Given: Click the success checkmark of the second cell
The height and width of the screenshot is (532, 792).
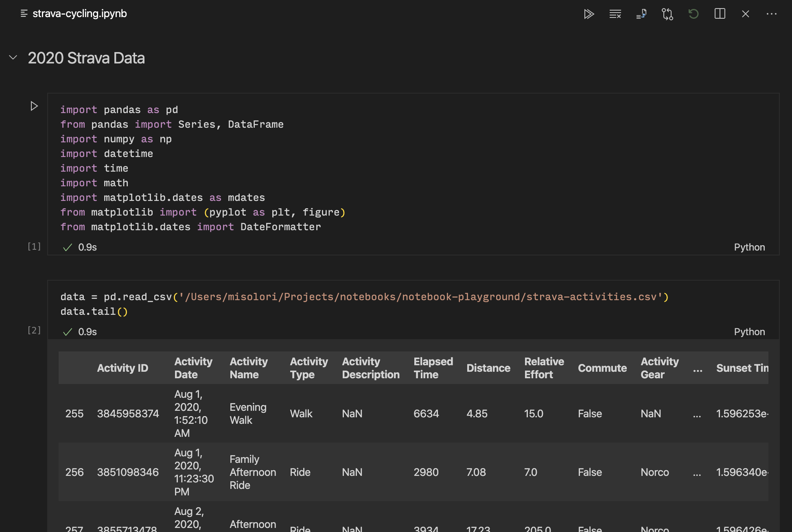Looking at the screenshot, I should pos(68,331).
